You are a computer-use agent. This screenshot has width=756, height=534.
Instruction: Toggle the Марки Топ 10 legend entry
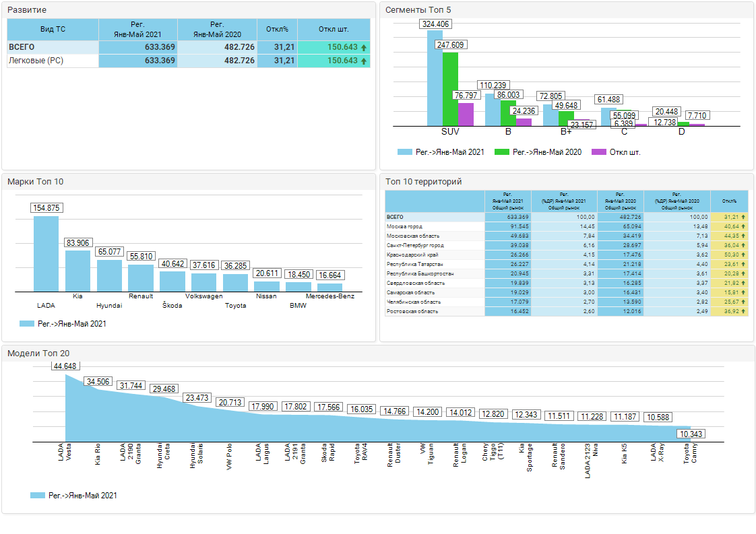(26, 324)
